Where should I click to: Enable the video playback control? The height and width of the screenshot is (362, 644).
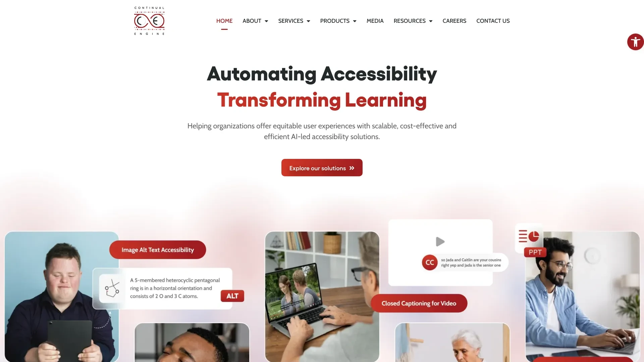[440, 242]
